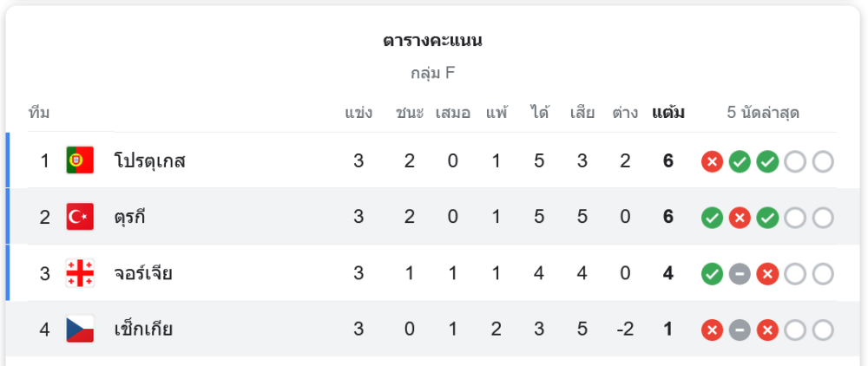The height and width of the screenshot is (366, 868).
Task: Click Portugal's first red loss icon
Action: coord(712,161)
